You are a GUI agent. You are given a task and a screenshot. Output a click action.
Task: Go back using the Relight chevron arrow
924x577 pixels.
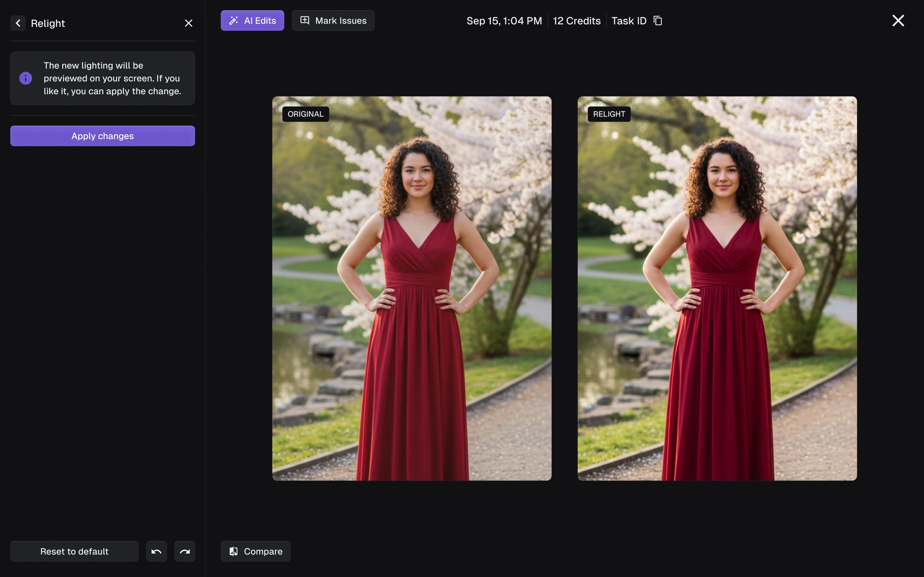18,23
